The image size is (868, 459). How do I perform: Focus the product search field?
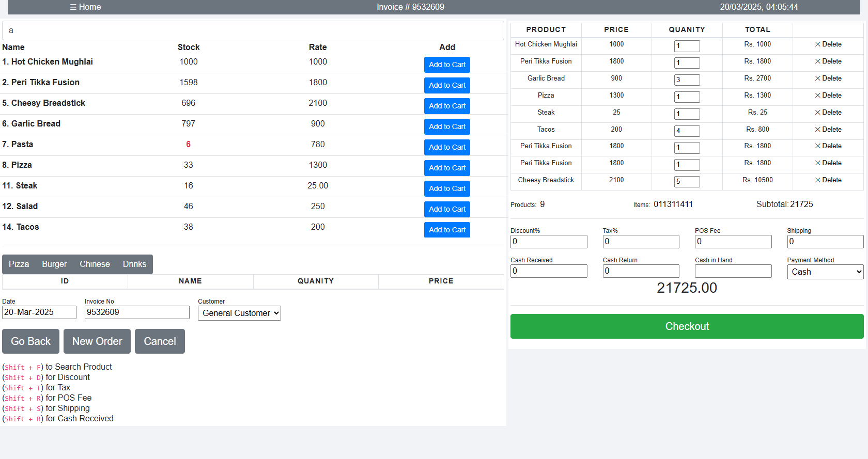coord(253,30)
